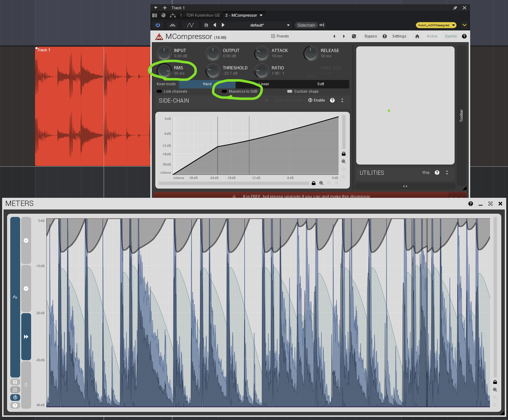
Task: Expand the yellow chevron menu
Action: (464, 25)
